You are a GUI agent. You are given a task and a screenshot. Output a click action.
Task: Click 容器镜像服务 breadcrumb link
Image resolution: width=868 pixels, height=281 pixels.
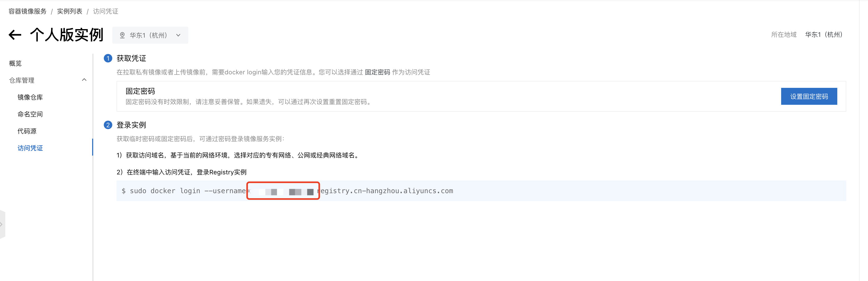[x=27, y=11]
